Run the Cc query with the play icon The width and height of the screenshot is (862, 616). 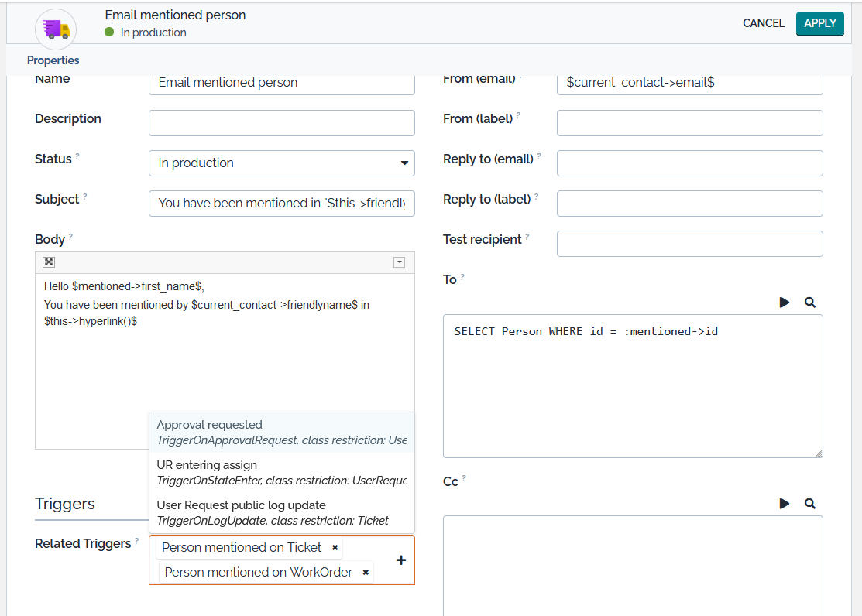(785, 504)
